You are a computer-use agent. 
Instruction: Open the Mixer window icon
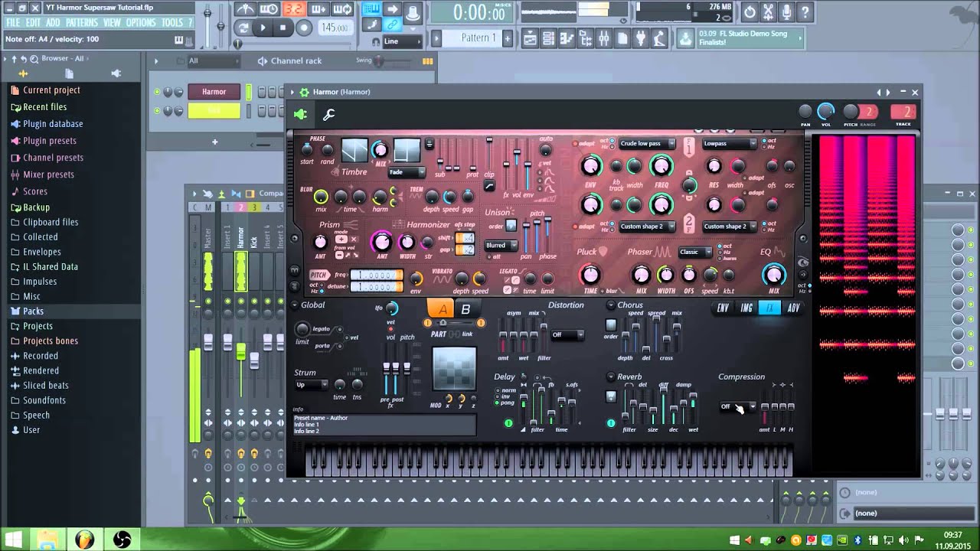coord(604,37)
